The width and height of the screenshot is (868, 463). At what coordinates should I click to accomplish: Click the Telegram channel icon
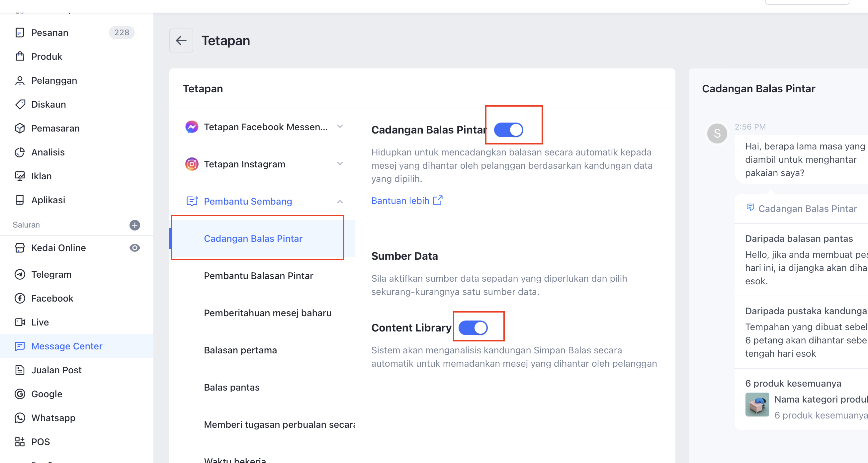(x=20, y=274)
